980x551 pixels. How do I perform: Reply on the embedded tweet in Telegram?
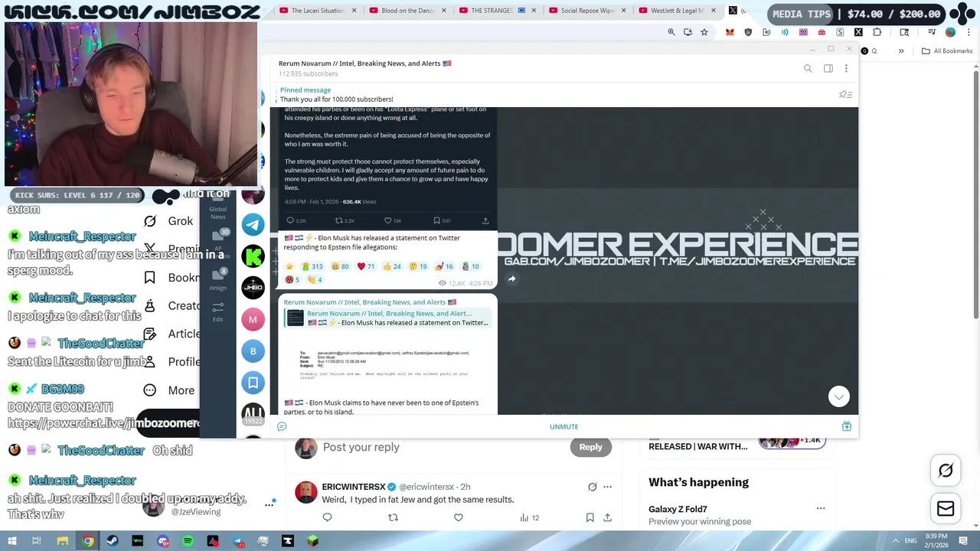[296, 220]
